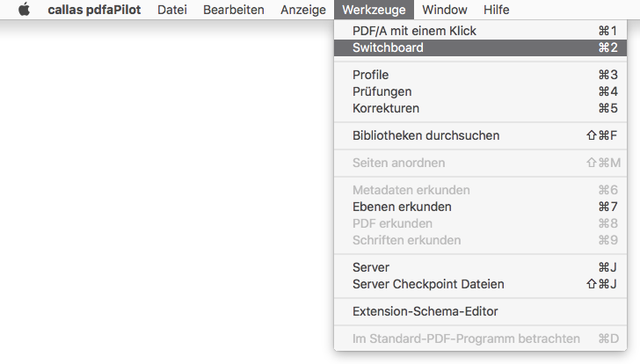Viewport: 640px width, 364px height.
Task: Open Profile from Werkzeuge menu
Action: pos(480,75)
